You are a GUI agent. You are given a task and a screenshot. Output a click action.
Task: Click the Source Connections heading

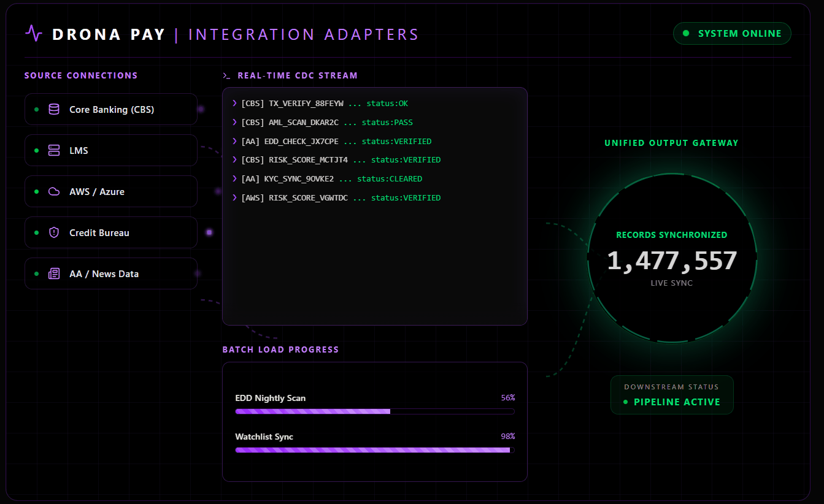point(81,76)
